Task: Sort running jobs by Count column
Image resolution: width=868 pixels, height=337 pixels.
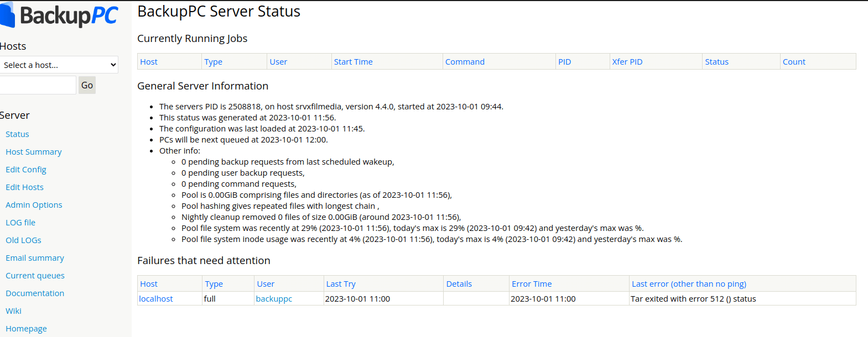Action: [794, 62]
